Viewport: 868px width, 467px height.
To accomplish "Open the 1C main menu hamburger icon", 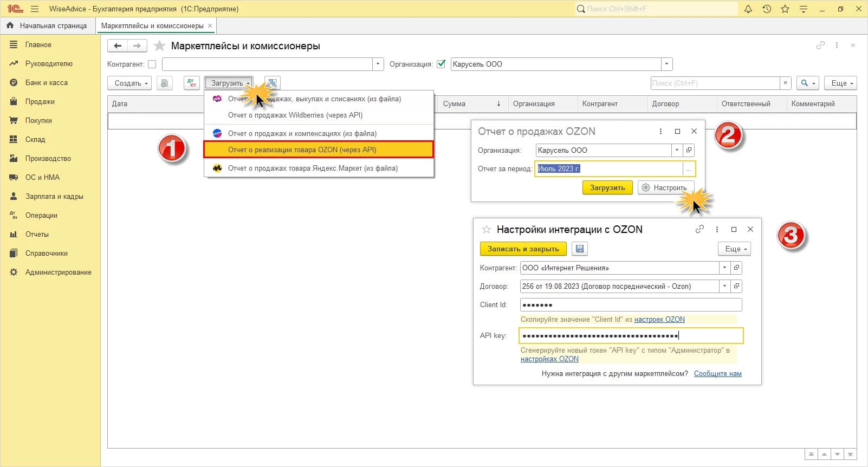I will (x=35, y=9).
